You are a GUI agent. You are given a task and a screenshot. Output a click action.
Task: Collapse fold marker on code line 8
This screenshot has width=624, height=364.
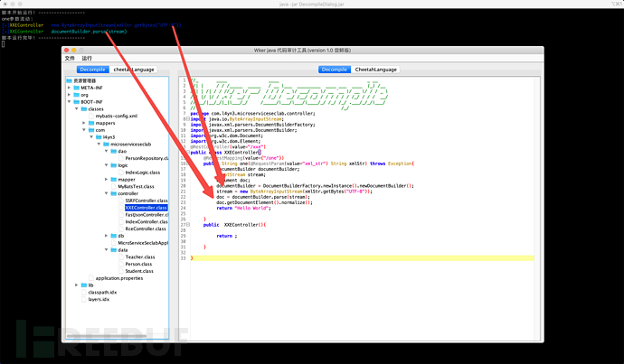(188, 119)
